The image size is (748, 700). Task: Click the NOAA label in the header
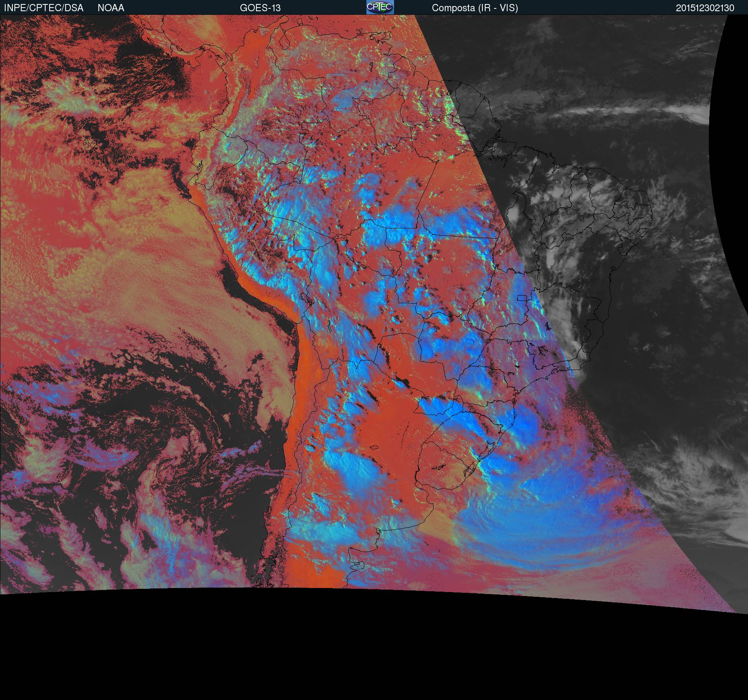(x=111, y=8)
